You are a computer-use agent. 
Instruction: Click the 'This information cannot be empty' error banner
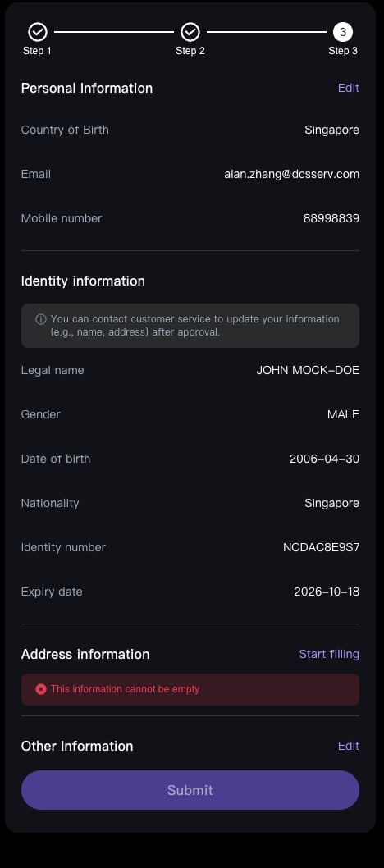tap(190, 690)
